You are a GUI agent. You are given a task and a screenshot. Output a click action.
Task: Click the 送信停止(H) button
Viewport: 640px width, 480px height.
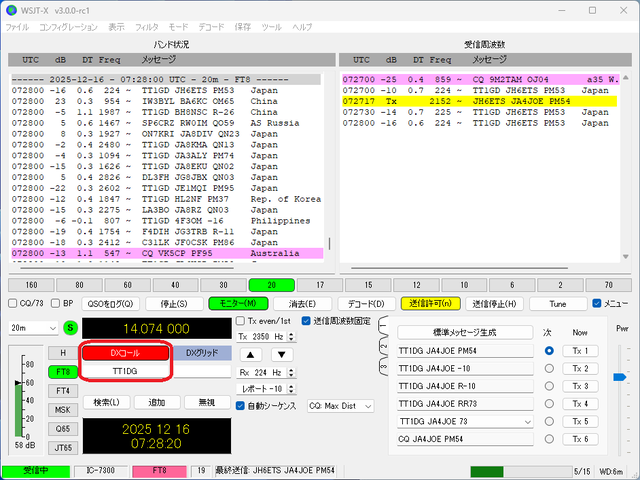tap(495, 304)
